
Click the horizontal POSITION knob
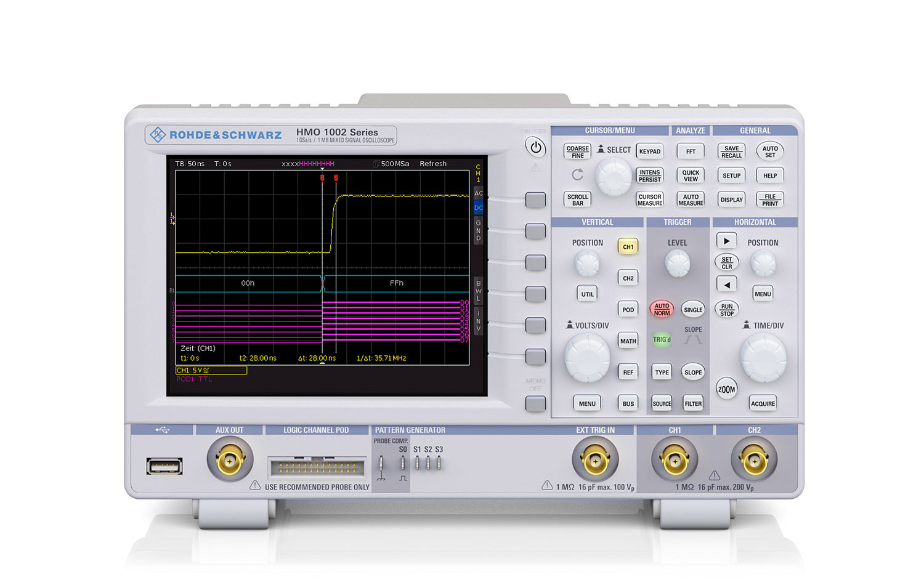click(763, 264)
